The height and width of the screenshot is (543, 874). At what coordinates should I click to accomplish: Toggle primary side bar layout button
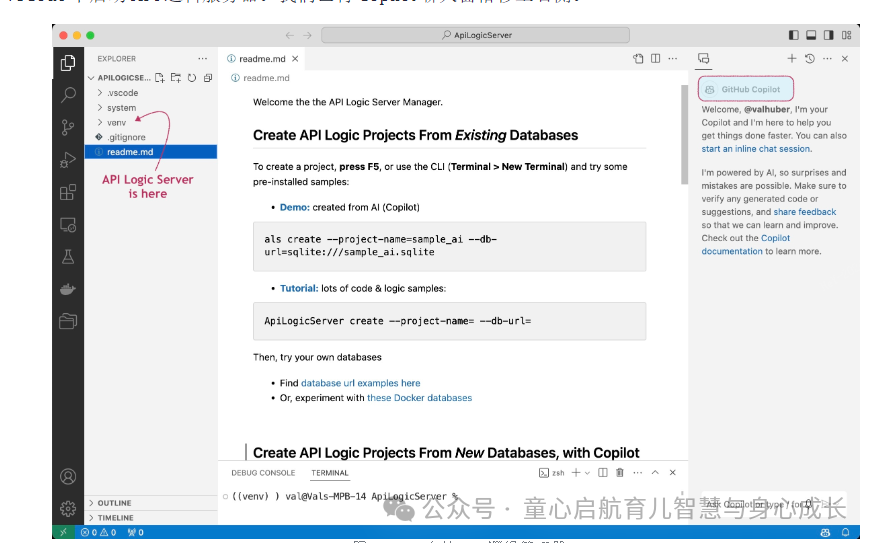(794, 35)
